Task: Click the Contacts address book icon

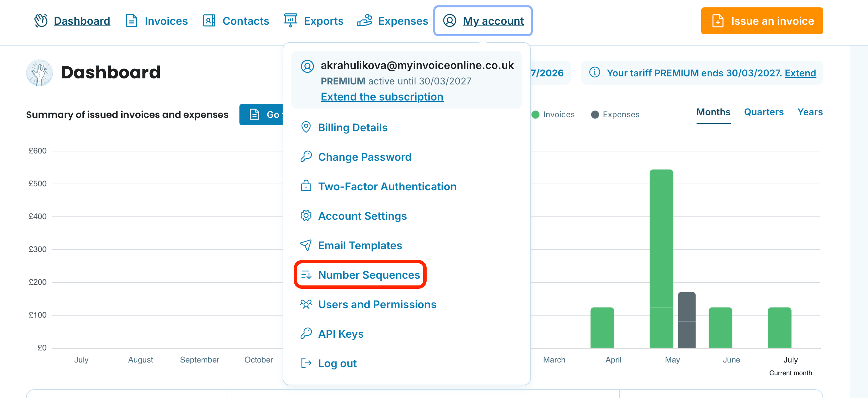Action: tap(209, 21)
